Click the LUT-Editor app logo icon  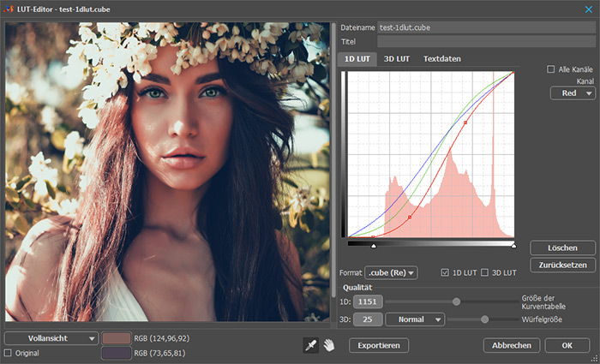[9, 9]
